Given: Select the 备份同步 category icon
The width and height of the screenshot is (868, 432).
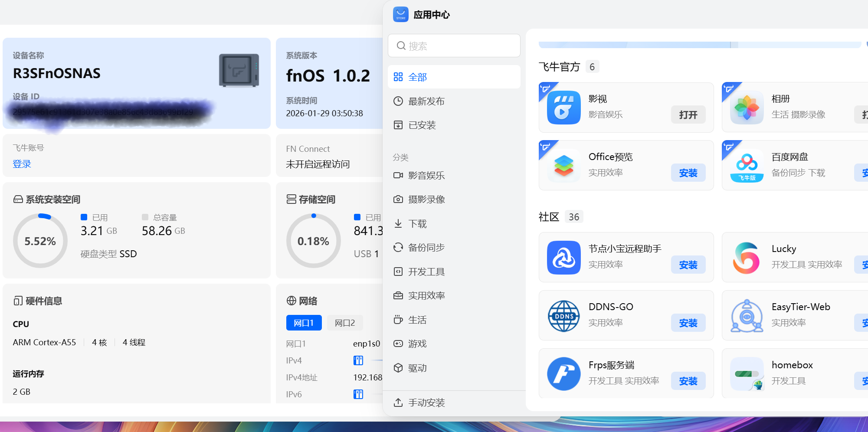Looking at the screenshot, I should tap(399, 247).
